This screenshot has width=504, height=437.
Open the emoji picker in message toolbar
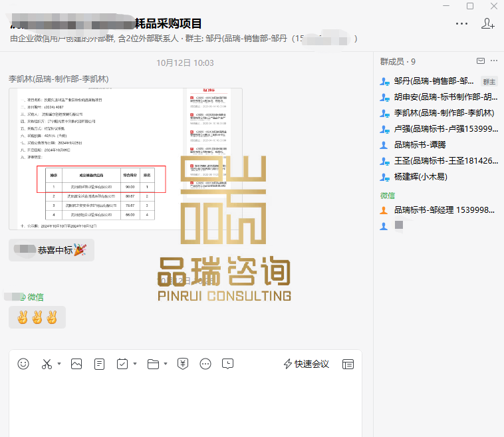tap(23, 364)
